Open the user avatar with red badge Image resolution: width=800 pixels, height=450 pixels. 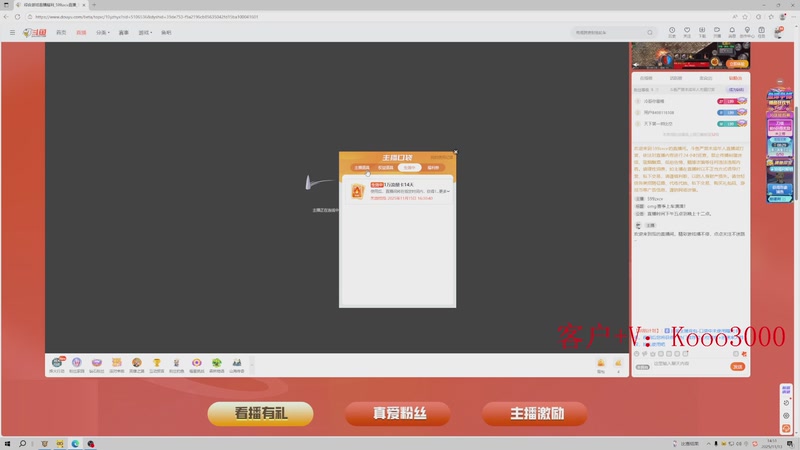click(x=779, y=32)
